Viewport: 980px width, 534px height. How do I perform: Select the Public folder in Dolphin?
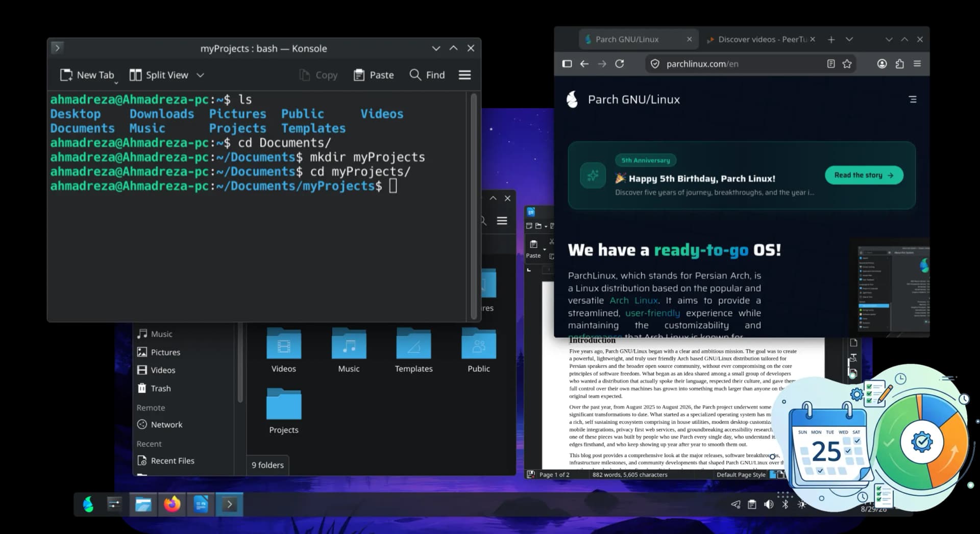[x=479, y=350]
